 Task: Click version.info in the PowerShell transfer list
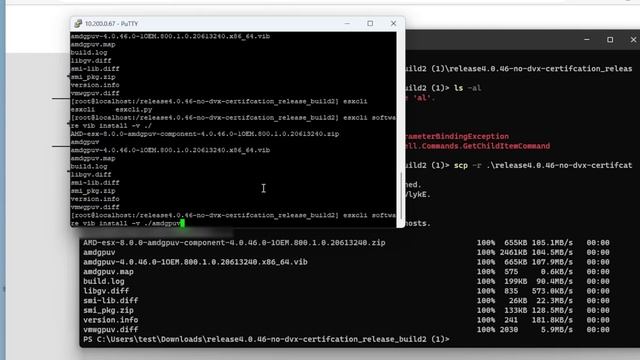(x=111, y=320)
